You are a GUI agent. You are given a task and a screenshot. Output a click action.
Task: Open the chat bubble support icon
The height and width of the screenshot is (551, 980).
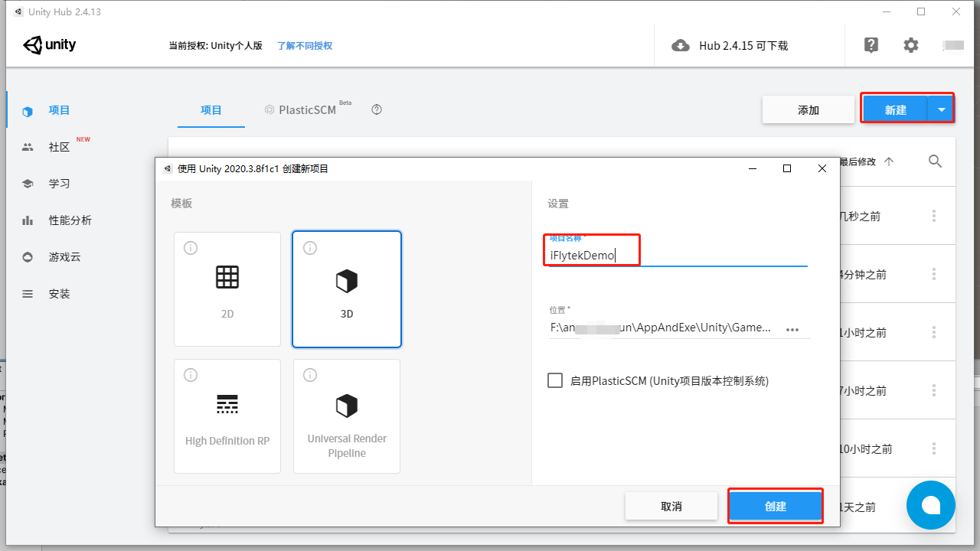(x=931, y=506)
